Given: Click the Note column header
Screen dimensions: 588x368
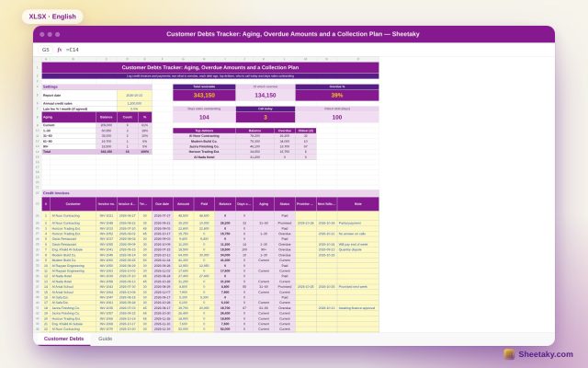Looking at the screenshot, I should click(x=357, y=204).
